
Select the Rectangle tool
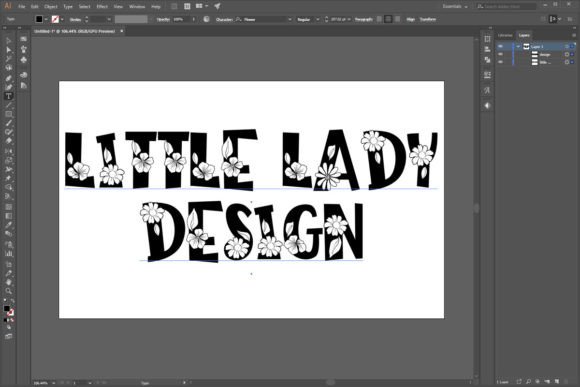point(8,114)
